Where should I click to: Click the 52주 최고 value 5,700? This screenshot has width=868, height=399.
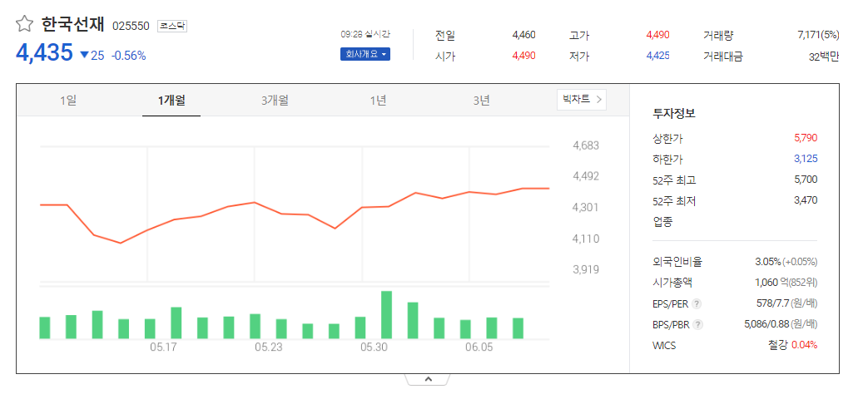tap(806, 180)
